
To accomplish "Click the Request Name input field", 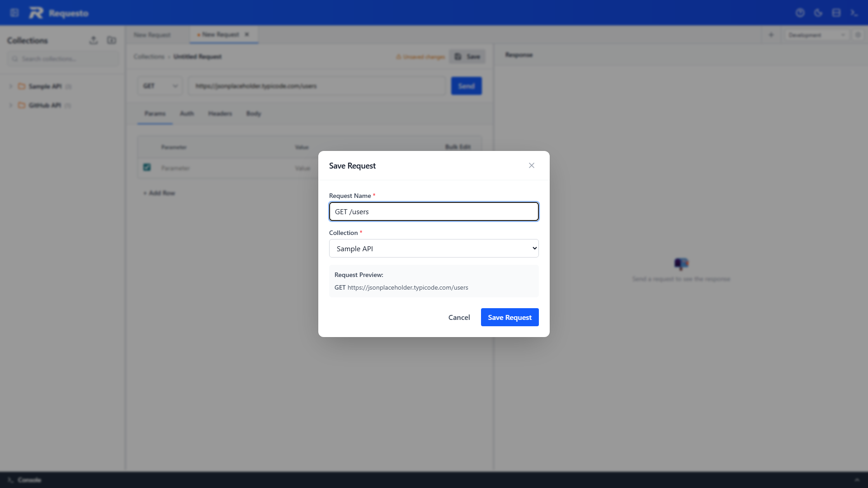I will point(434,211).
